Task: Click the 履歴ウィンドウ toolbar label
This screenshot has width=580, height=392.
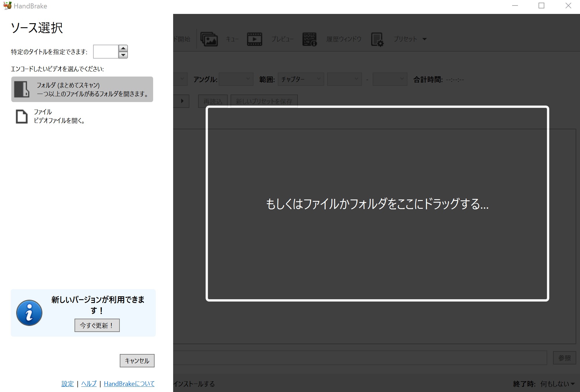Action: tap(344, 39)
